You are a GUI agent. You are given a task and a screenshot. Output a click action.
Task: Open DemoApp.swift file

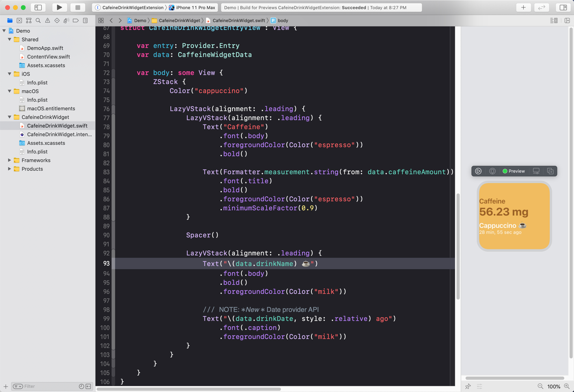click(x=45, y=48)
